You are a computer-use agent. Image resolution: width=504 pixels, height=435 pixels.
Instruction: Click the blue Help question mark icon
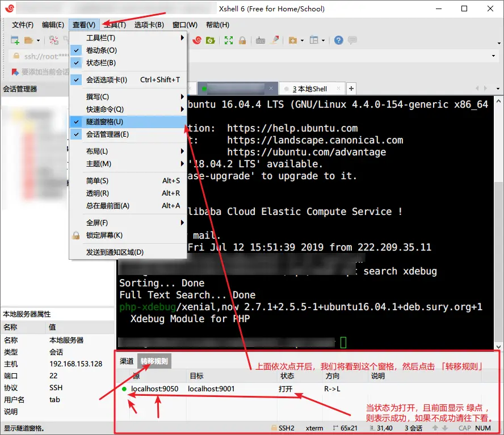point(338,40)
